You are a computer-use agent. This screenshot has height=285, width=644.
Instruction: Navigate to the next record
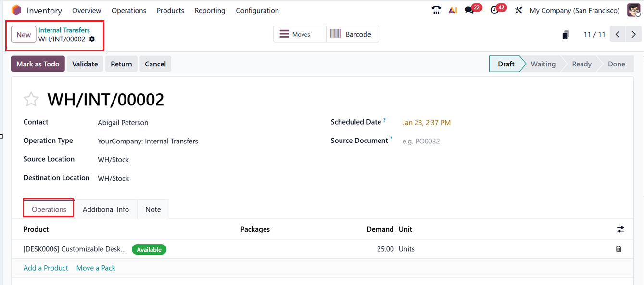pos(633,34)
